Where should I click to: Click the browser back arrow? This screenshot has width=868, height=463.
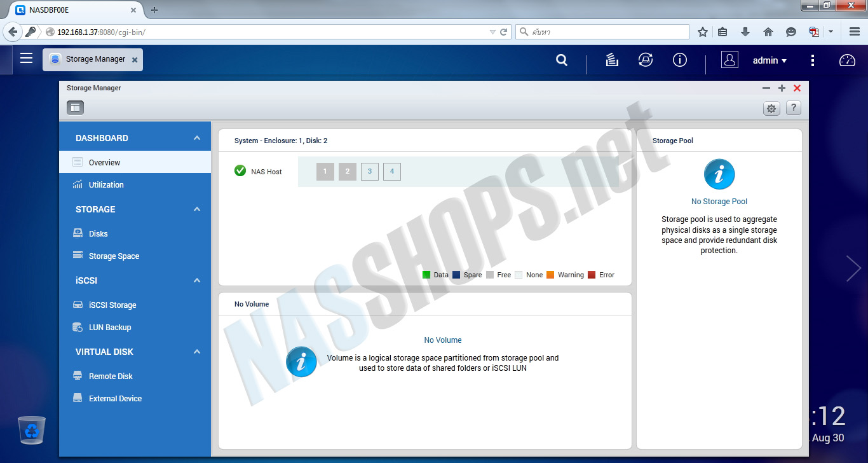click(x=13, y=32)
